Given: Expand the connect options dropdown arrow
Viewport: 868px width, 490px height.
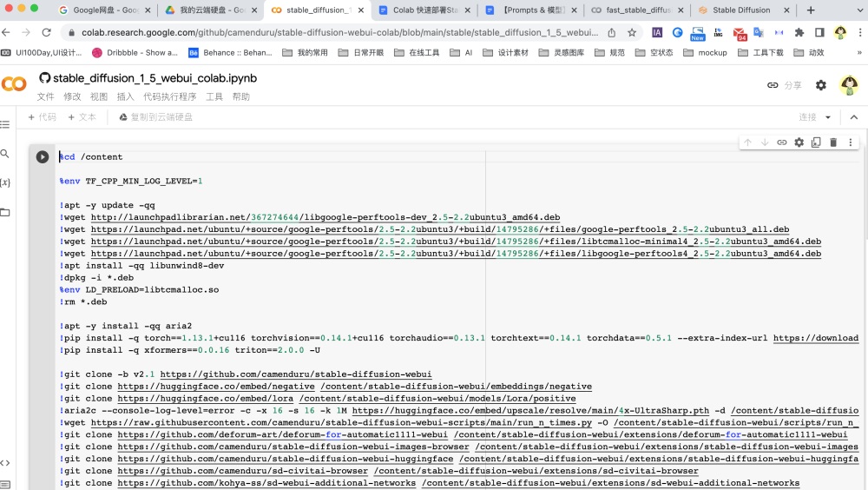Looking at the screenshot, I should click(828, 117).
